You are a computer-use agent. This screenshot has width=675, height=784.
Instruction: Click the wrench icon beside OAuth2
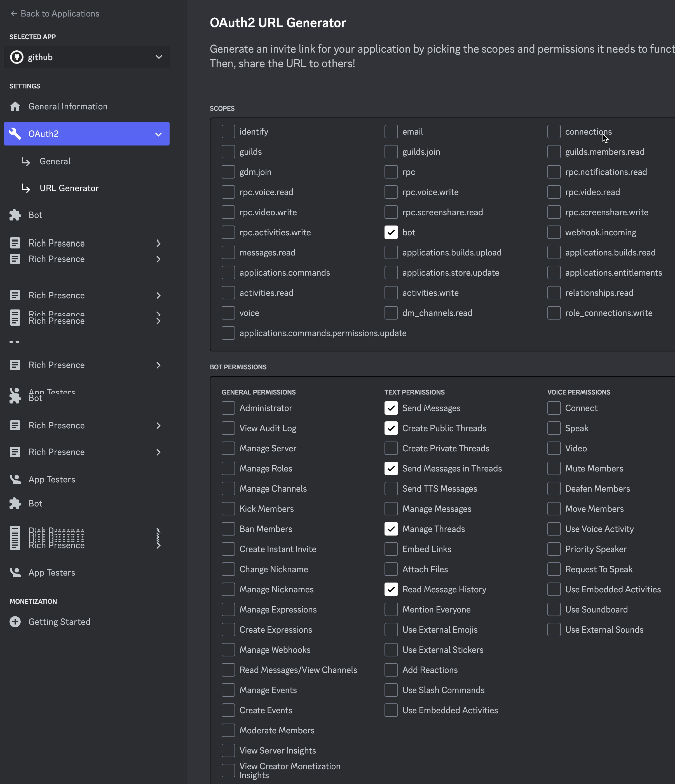(x=15, y=133)
